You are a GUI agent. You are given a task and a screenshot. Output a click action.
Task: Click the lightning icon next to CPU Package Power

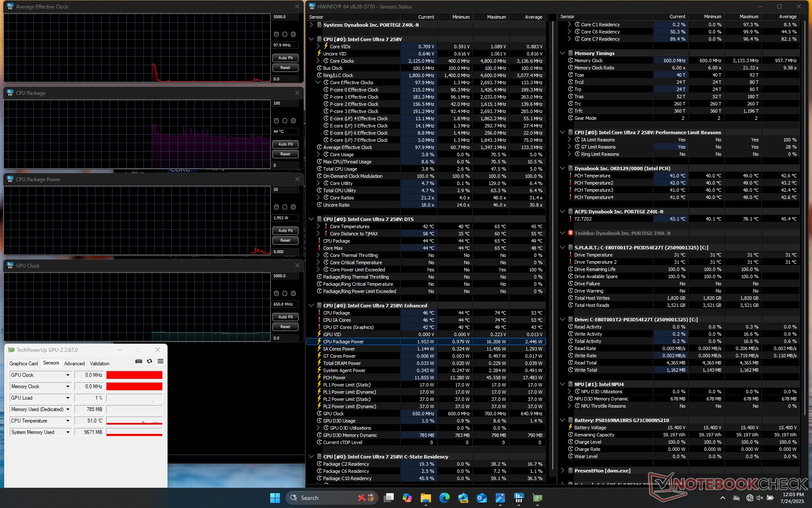coord(319,342)
